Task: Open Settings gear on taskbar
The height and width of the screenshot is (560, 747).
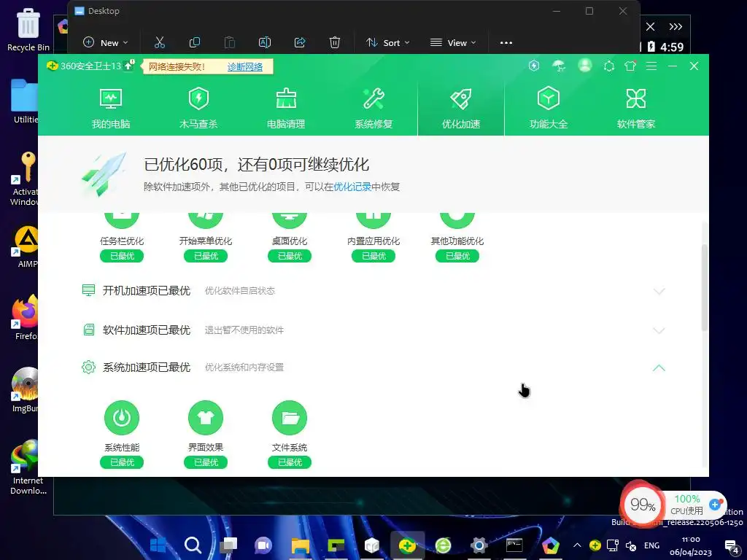Action: click(479, 545)
